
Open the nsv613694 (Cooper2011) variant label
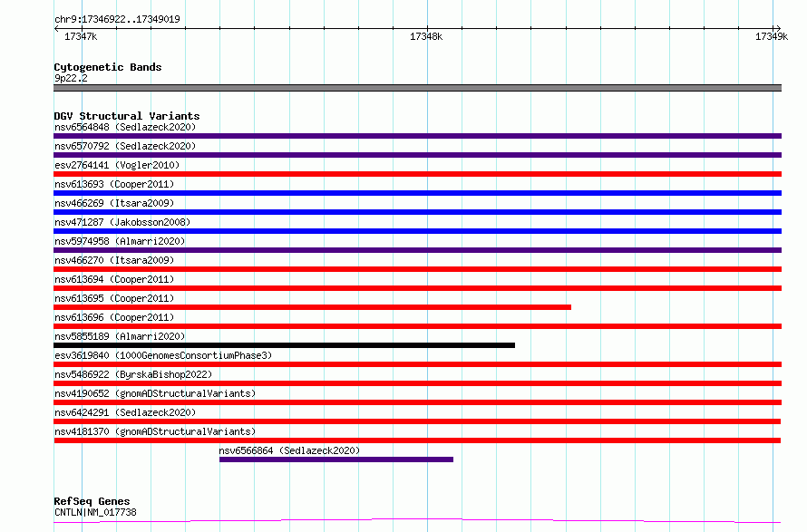(x=114, y=279)
